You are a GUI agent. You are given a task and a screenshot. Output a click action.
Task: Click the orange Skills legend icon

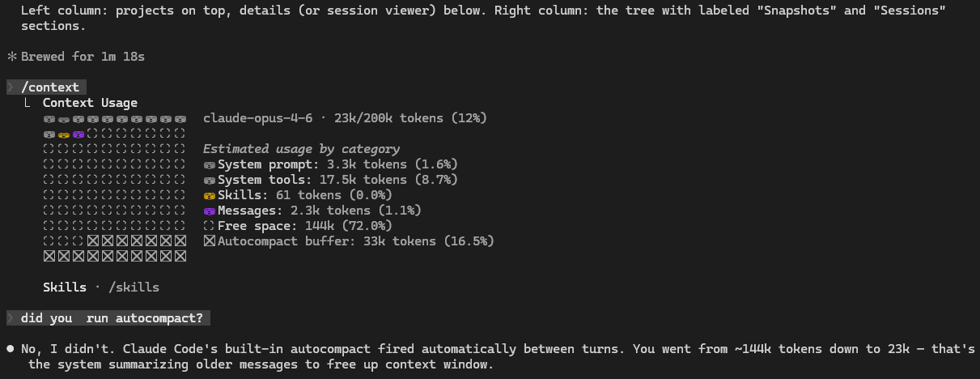210,195
